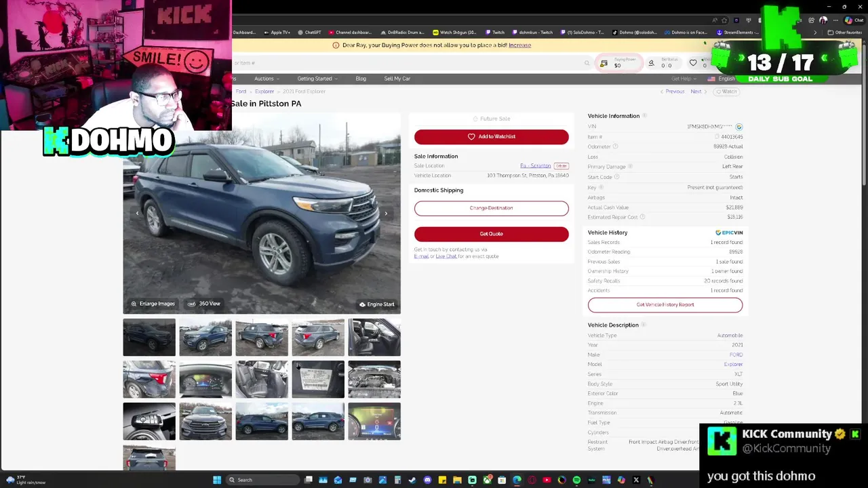Click the Increase buying power link

tap(520, 45)
